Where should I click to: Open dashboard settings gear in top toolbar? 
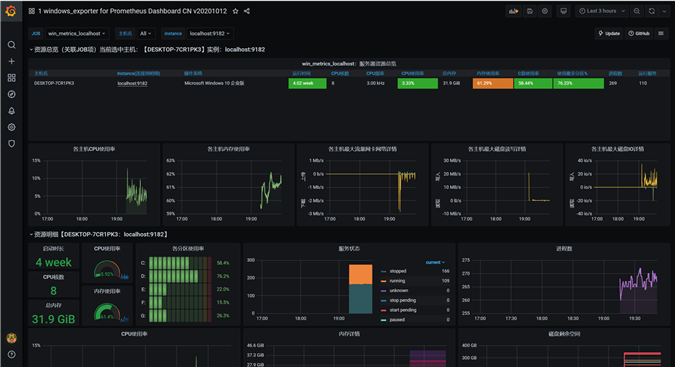[545, 11]
